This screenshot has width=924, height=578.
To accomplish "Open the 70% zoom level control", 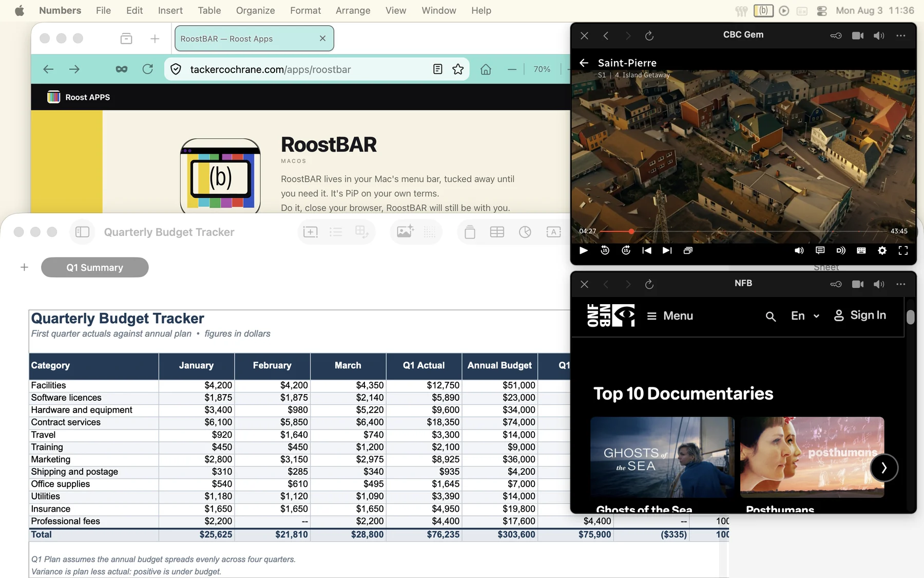I will pyautogui.click(x=542, y=69).
